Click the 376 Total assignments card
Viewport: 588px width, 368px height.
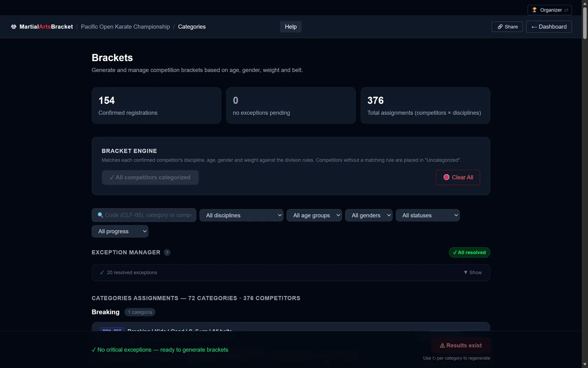425,105
